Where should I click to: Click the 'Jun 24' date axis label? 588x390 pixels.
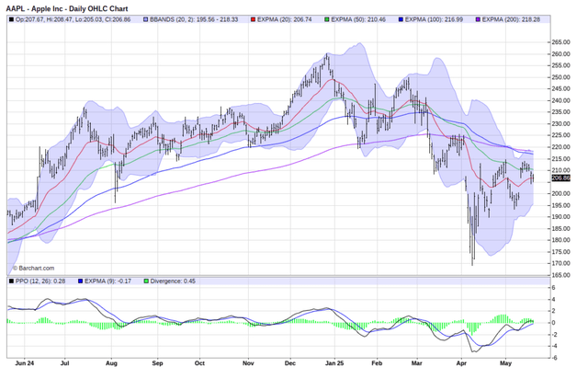pyautogui.click(x=25, y=363)
